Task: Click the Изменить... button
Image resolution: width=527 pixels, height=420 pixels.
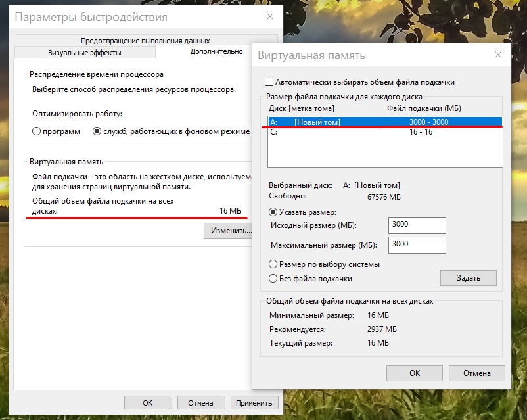Action: tap(228, 231)
